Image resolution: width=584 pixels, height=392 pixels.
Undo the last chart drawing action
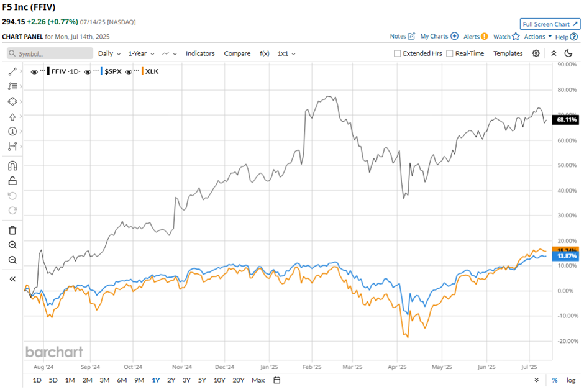(12, 196)
